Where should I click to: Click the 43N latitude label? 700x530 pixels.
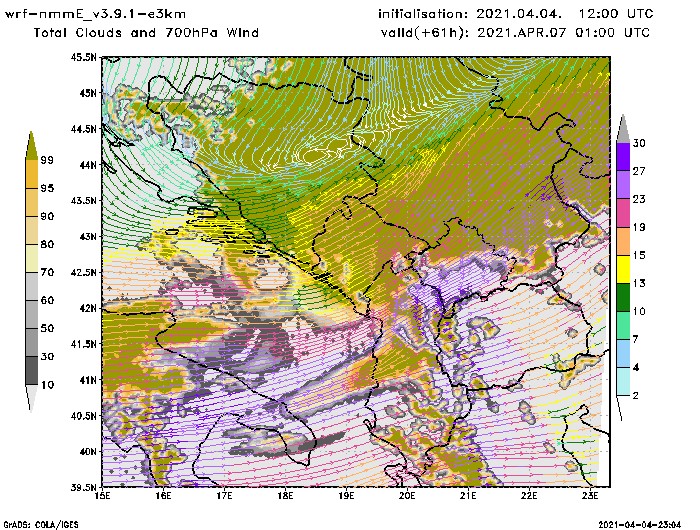pyautogui.click(x=88, y=236)
